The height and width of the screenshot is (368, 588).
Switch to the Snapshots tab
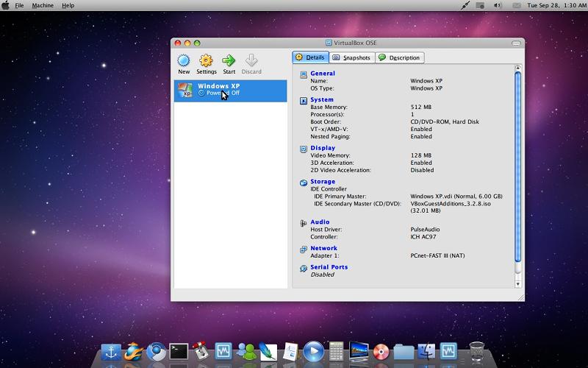pyautogui.click(x=351, y=57)
